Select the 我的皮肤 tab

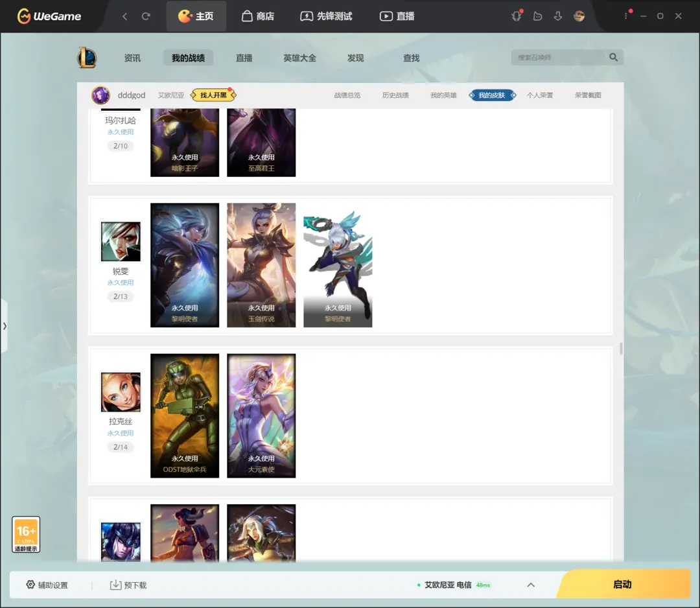(492, 95)
